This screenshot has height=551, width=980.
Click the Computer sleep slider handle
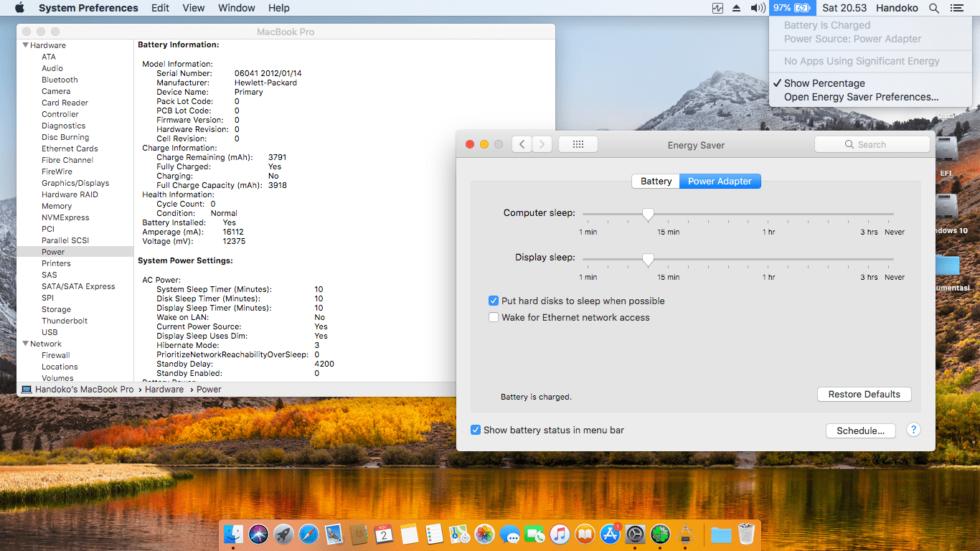click(648, 214)
